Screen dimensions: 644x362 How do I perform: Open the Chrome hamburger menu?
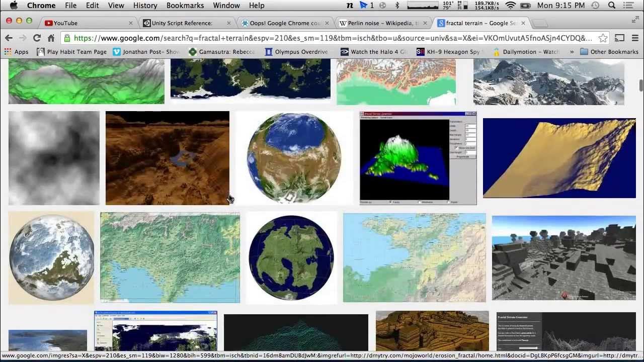(x=634, y=38)
